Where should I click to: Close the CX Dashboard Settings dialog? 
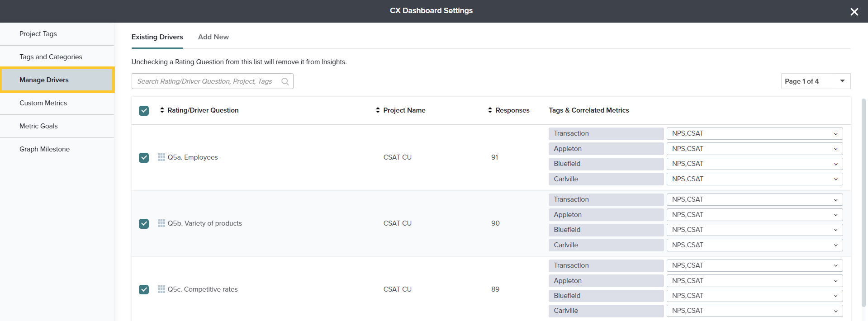click(x=854, y=12)
